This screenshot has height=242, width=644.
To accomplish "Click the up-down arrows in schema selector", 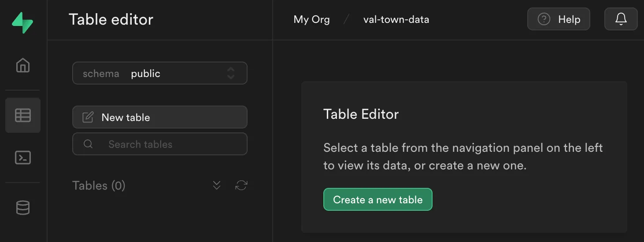I will (231, 73).
